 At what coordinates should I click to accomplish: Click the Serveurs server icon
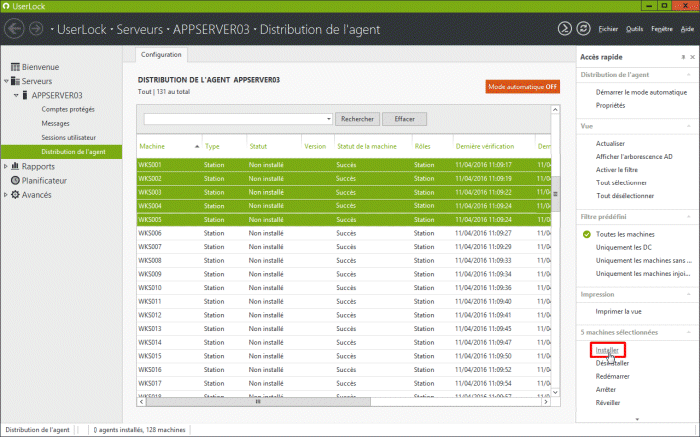(x=15, y=81)
